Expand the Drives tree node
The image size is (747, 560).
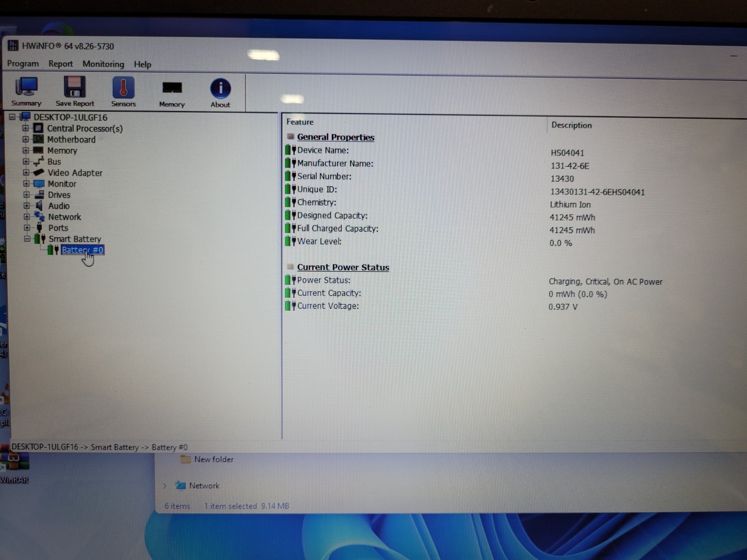point(26,195)
